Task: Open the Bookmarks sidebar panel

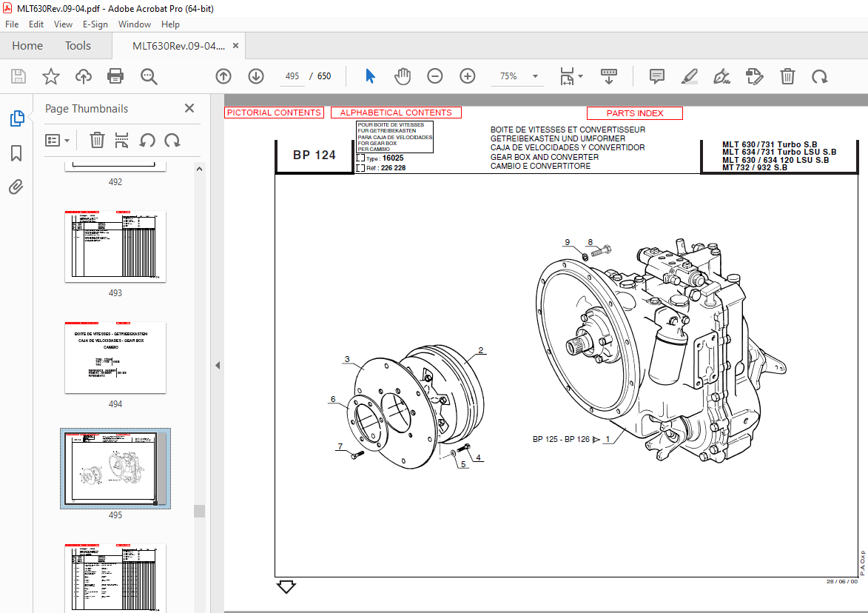Action: tap(16, 153)
